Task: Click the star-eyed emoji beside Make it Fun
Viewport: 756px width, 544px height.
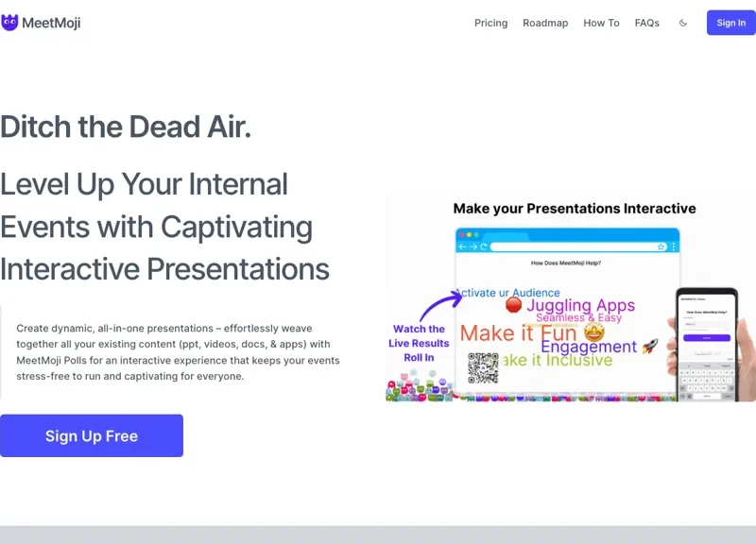Action: coord(593,332)
